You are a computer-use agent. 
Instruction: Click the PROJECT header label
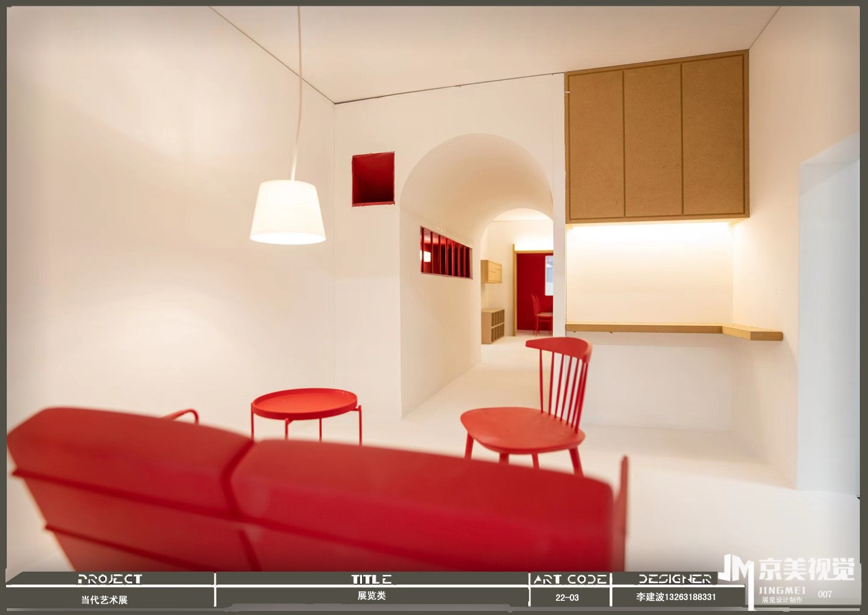[x=111, y=579]
